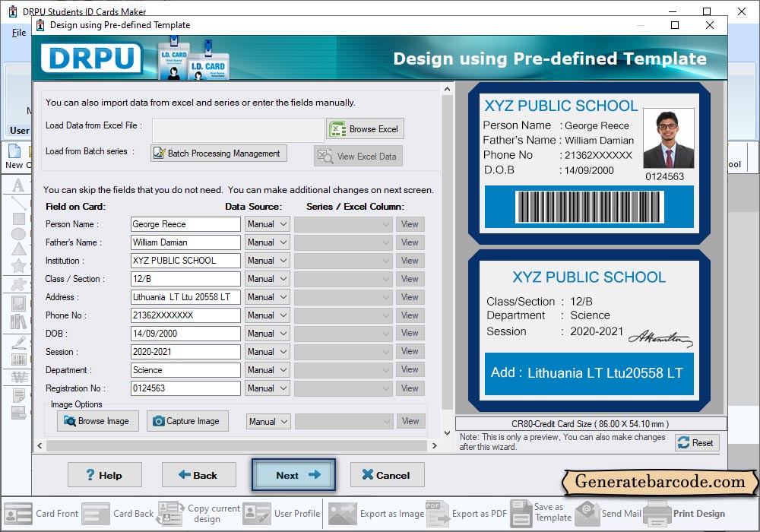Viewport: 760px width, 532px height.
Task: Click the Department input field
Action: click(185, 370)
